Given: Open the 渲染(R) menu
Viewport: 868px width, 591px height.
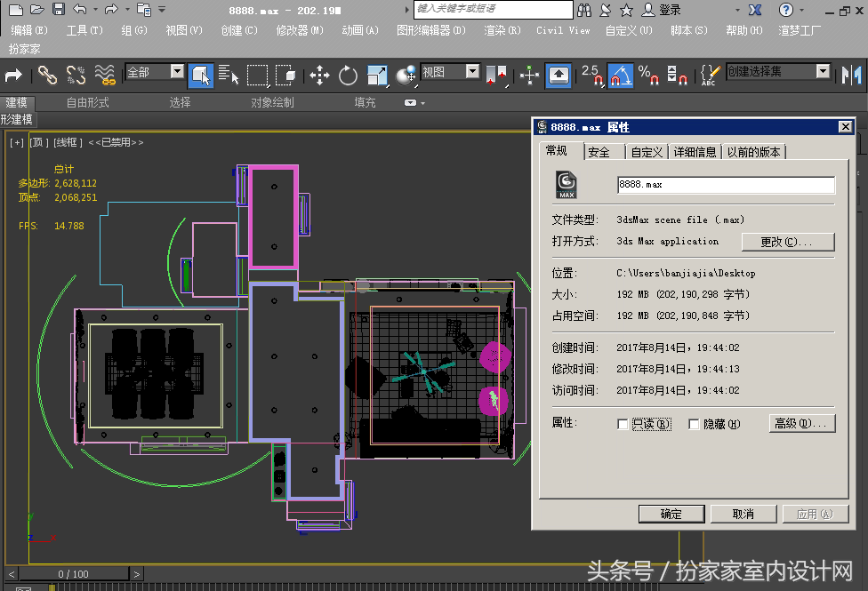Looking at the screenshot, I should [502, 30].
